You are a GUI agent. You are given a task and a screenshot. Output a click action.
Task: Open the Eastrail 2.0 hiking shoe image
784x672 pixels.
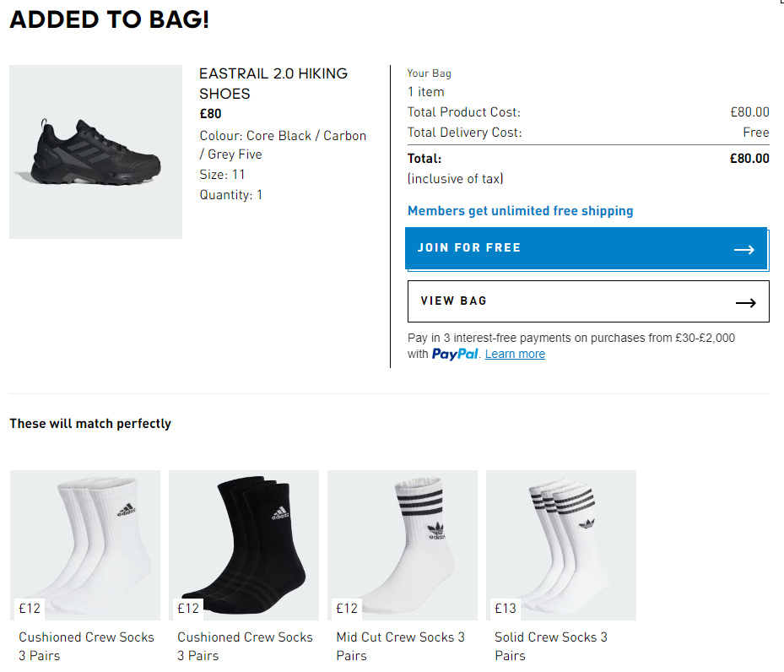[x=95, y=152]
